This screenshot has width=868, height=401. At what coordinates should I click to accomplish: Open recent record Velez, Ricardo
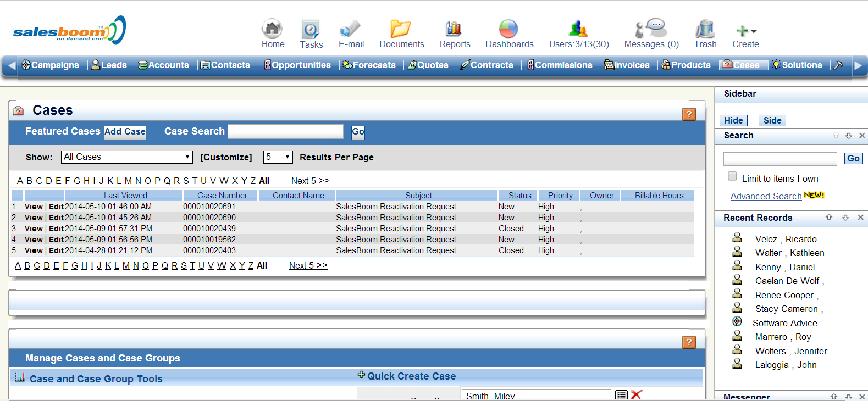[x=786, y=239]
